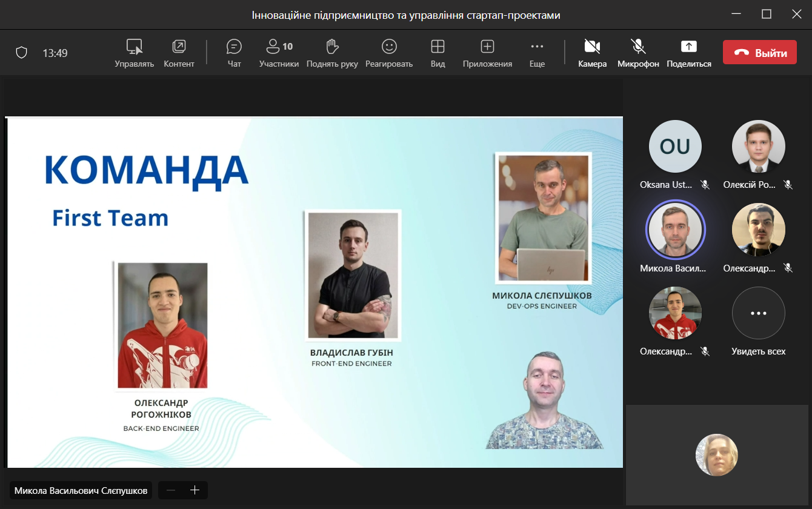The image size is (812, 509).
Task: Unmute the microphone
Action: click(638, 53)
